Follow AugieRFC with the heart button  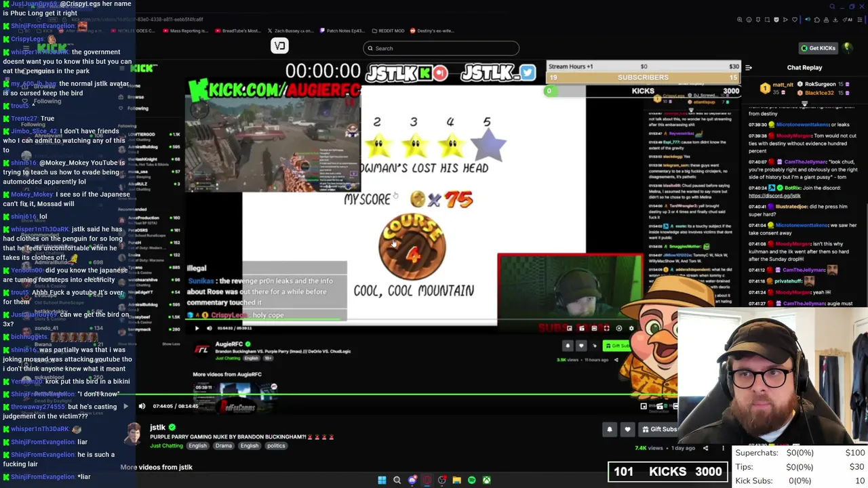tap(581, 346)
